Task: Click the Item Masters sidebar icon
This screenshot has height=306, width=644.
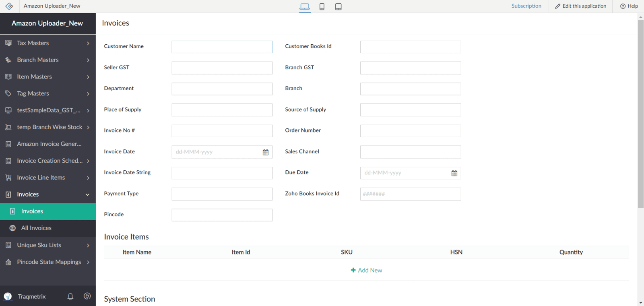Action: point(8,76)
